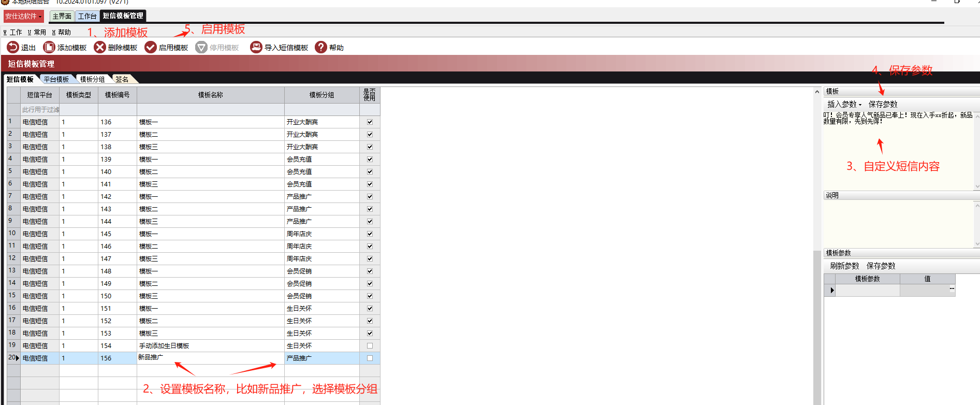The image size is (980, 405).
Task: Click 保存参数 in the 模板参数 panel
Action: click(881, 266)
